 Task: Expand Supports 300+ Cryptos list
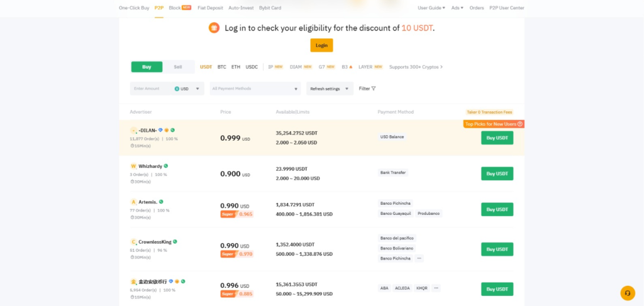(416, 67)
